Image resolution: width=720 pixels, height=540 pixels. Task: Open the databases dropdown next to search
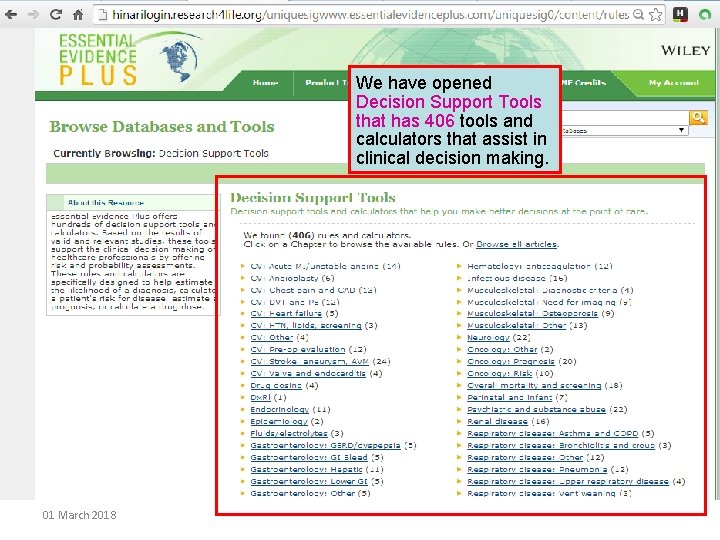point(624,130)
